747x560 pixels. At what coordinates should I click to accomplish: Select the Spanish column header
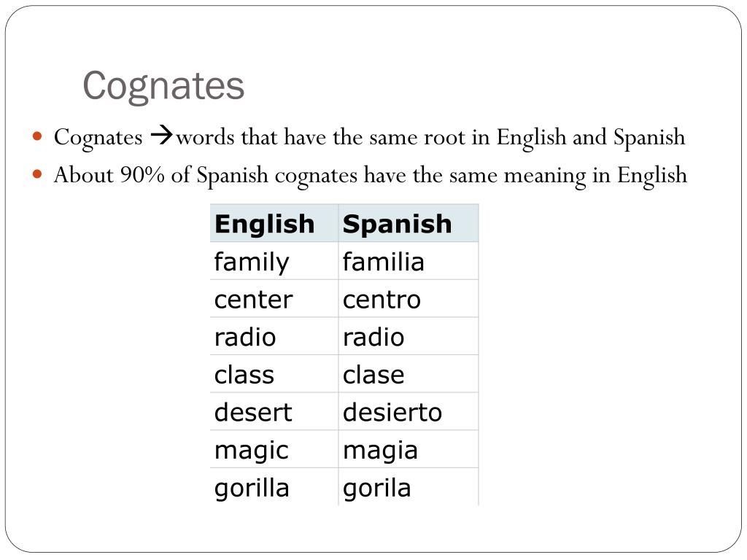click(x=409, y=223)
